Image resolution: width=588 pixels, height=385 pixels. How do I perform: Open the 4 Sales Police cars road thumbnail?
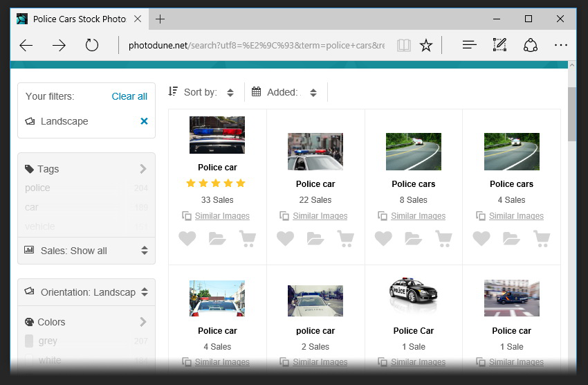[x=512, y=152]
